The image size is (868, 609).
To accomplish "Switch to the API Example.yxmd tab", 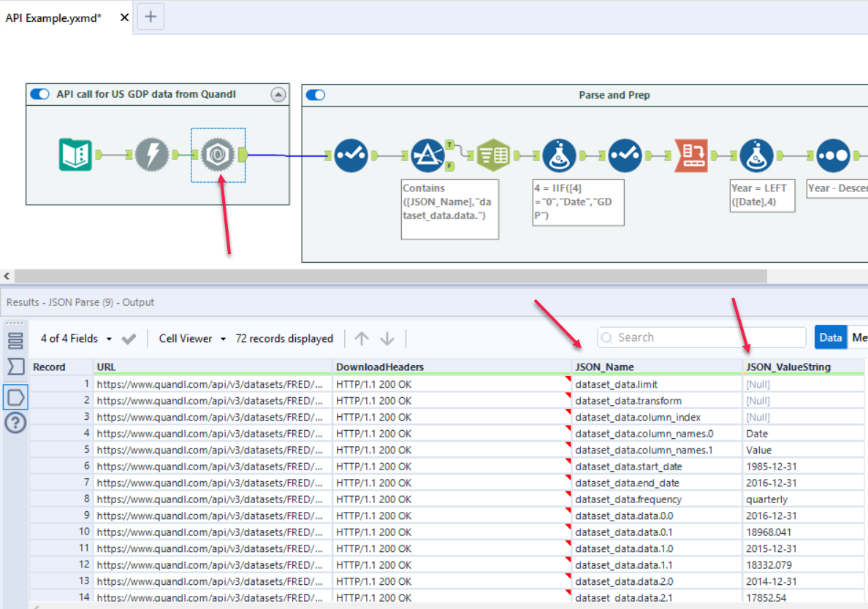I will (54, 18).
